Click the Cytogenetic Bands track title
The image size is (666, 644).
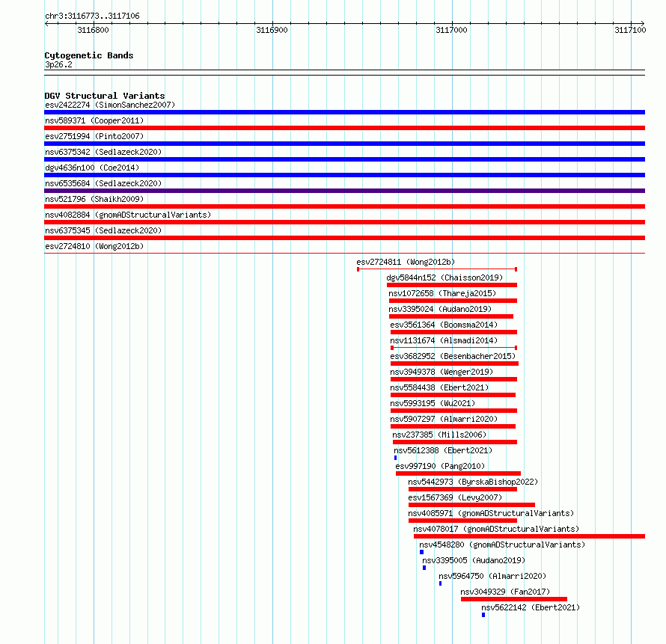click(x=89, y=55)
